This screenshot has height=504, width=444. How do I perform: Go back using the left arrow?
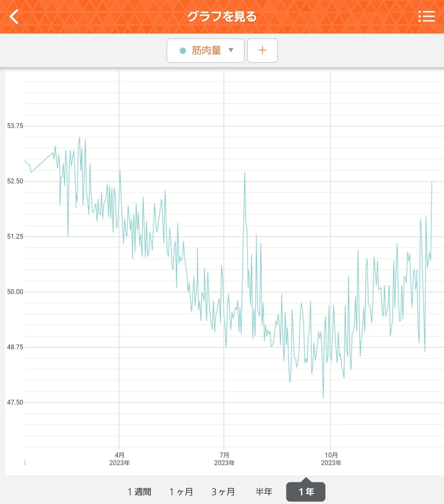[14, 17]
